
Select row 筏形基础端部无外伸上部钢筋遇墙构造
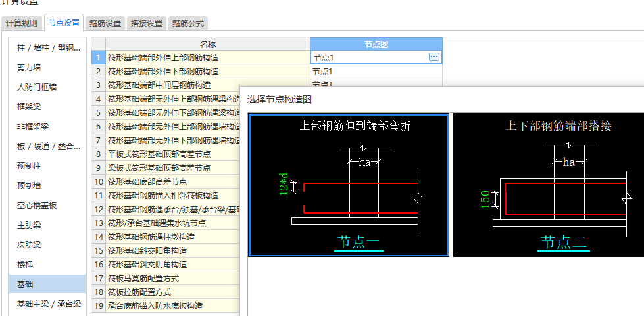tap(173, 126)
